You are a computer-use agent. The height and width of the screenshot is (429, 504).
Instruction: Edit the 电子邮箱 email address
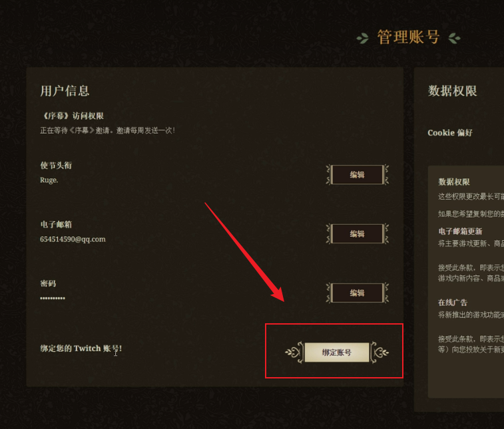357,233
